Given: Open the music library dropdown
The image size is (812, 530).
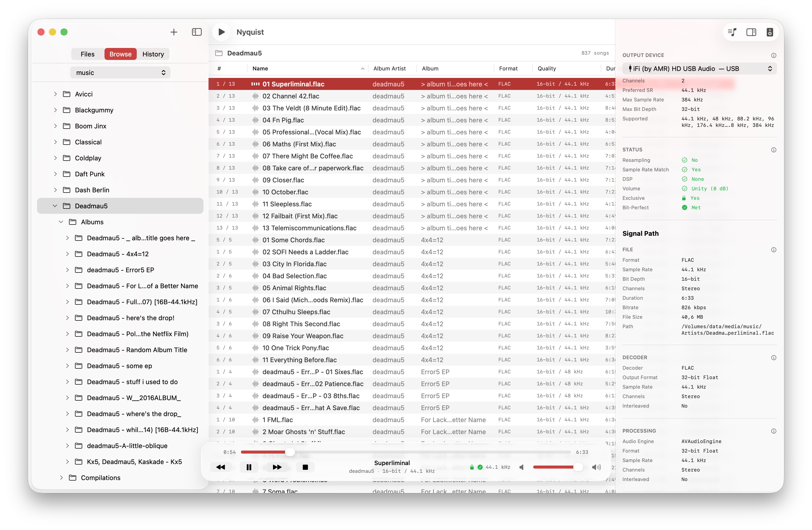Looking at the screenshot, I should (120, 73).
